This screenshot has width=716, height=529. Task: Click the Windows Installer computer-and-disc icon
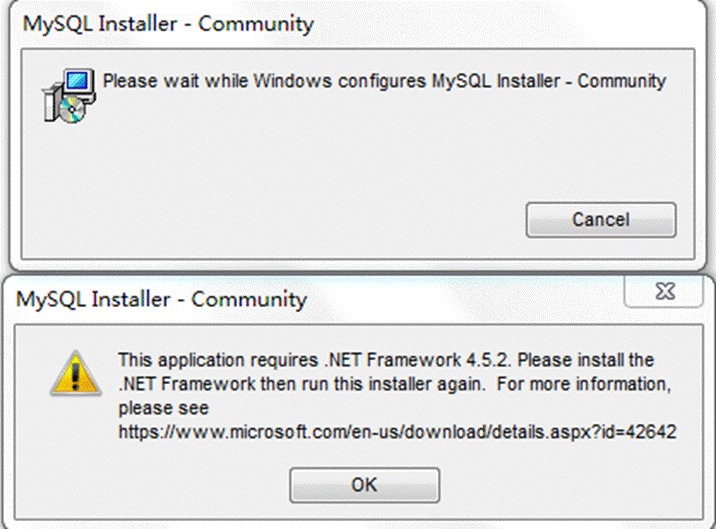tap(69, 95)
